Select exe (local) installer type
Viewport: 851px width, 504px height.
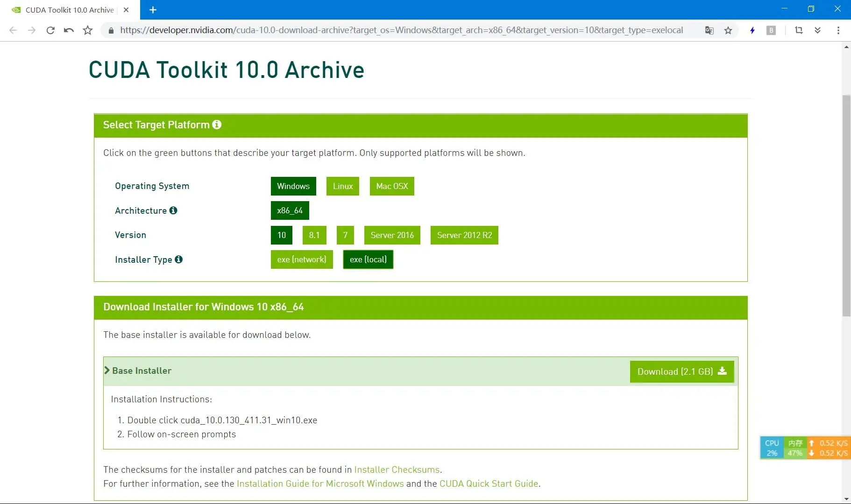368,259
